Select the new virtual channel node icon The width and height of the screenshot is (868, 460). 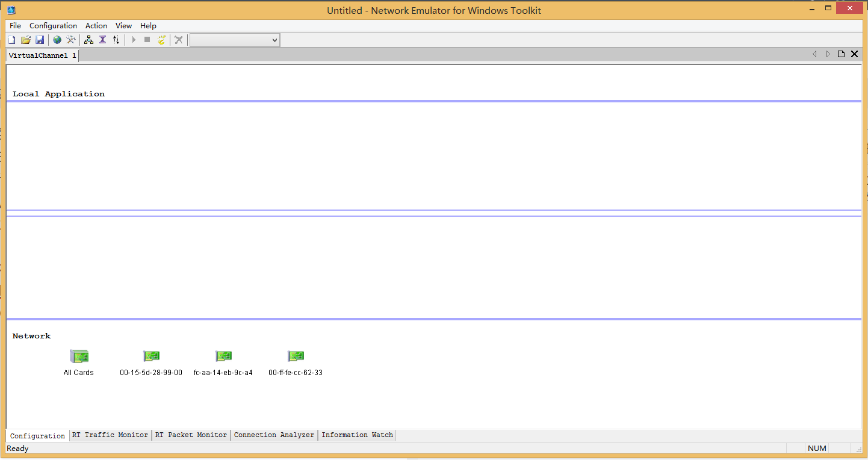pos(88,39)
